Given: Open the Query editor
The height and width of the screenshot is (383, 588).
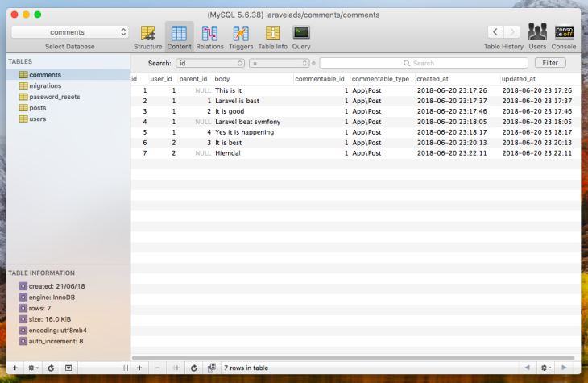Looking at the screenshot, I should pyautogui.click(x=301, y=33).
